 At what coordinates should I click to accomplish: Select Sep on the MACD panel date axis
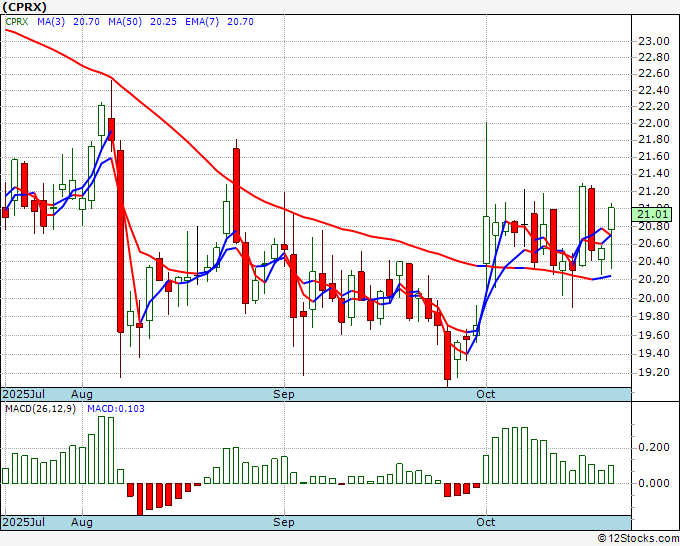[x=284, y=522]
